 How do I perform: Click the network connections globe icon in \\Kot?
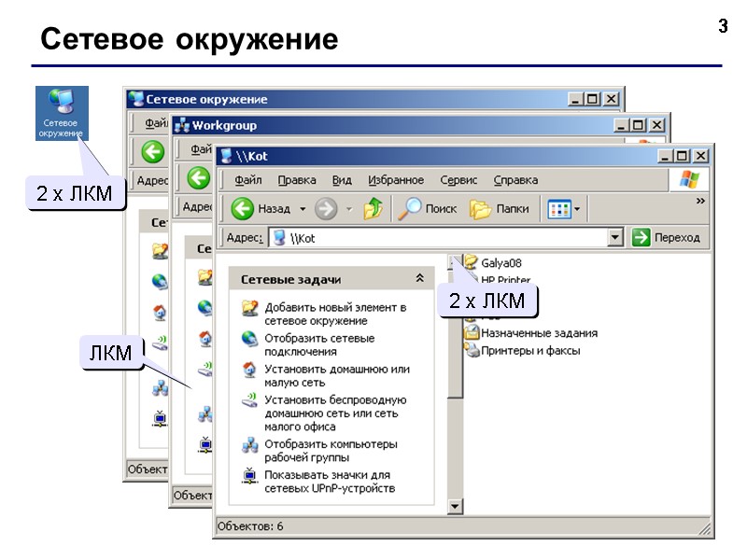coord(250,339)
